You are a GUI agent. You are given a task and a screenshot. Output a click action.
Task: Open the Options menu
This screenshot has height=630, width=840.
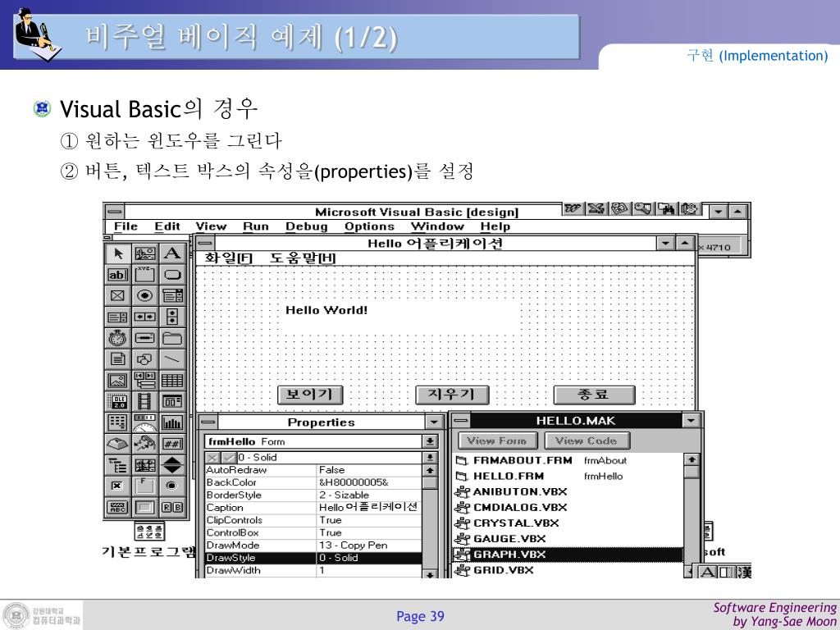pos(369,226)
